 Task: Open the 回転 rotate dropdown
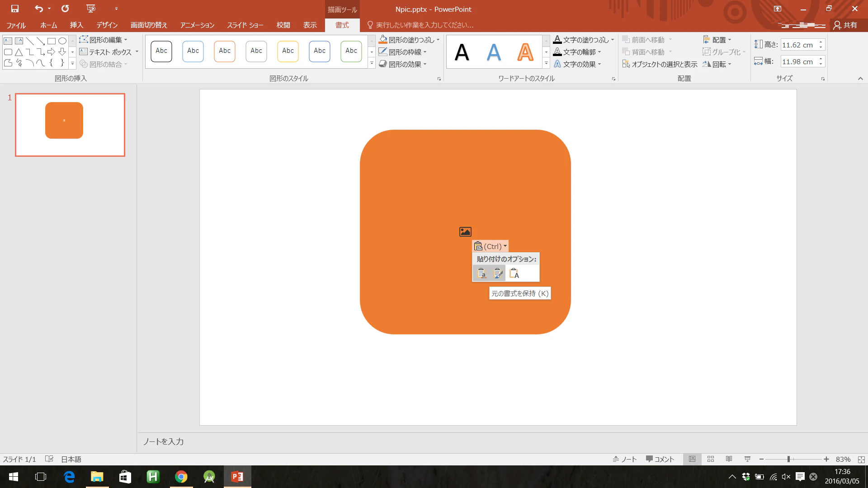[717, 64]
